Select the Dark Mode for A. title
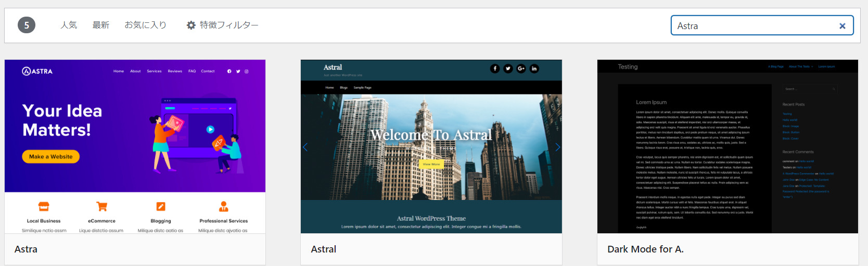Viewport: 868px width, 266px height. coord(645,249)
